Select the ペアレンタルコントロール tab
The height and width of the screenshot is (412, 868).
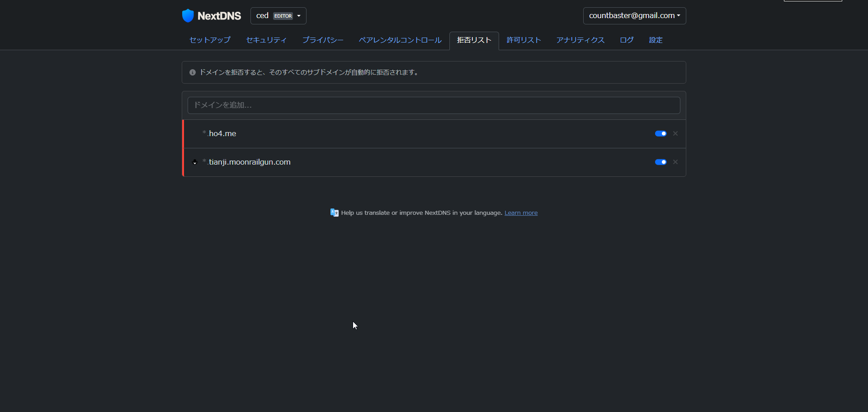(400, 40)
